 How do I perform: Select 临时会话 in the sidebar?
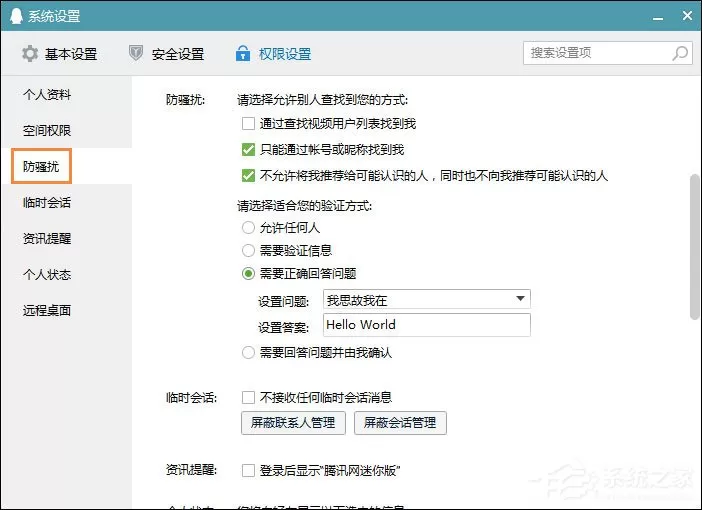pos(66,202)
